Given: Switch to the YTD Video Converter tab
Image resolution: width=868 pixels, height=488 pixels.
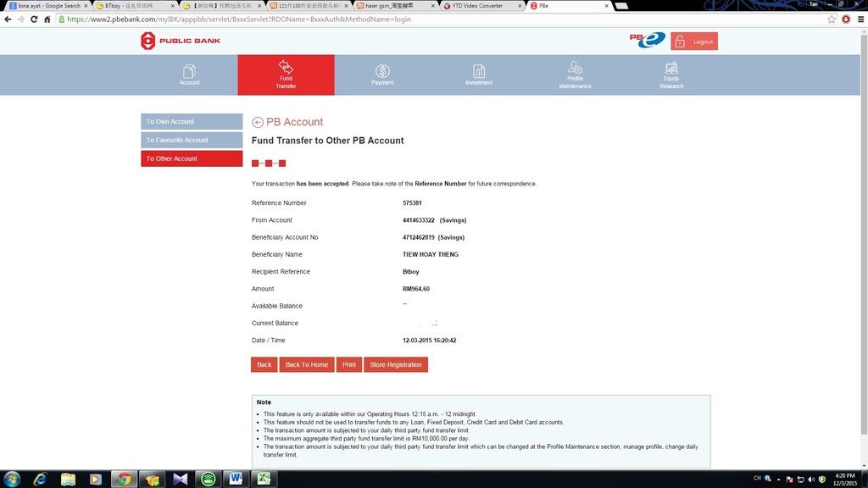Looking at the screenshot, I should pos(481,6).
